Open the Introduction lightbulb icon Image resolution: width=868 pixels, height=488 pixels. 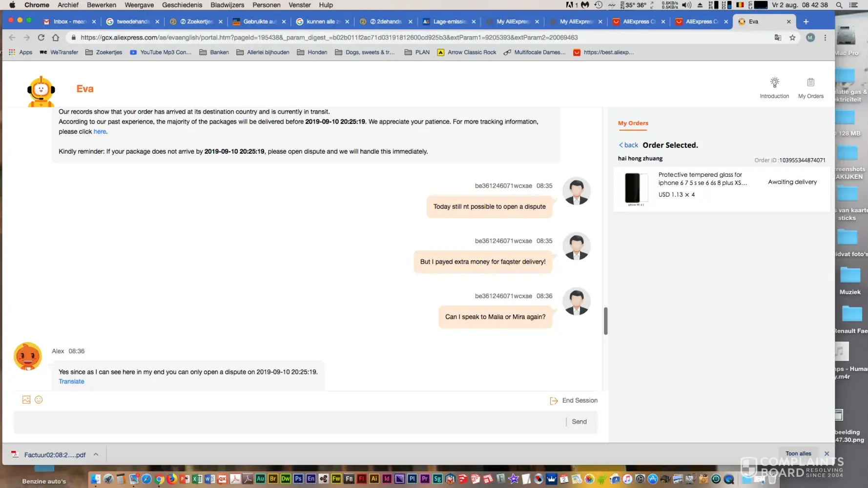[774, 82]
